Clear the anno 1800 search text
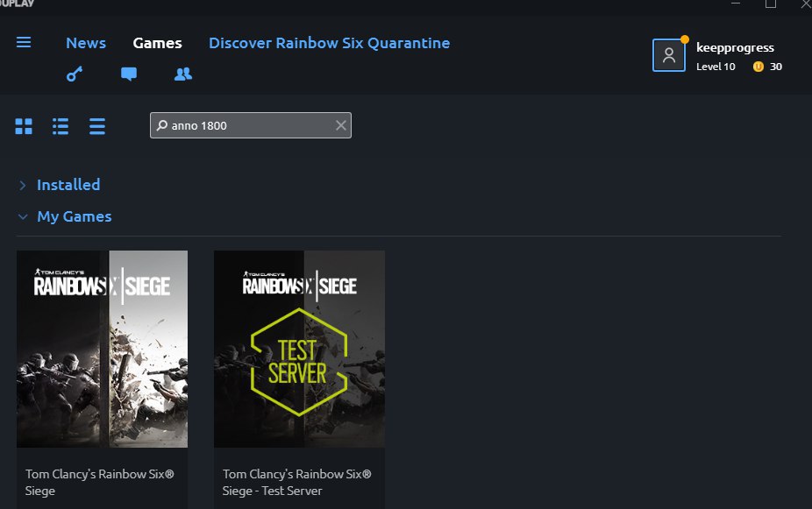The image size is (812, 509). (341, 125)
